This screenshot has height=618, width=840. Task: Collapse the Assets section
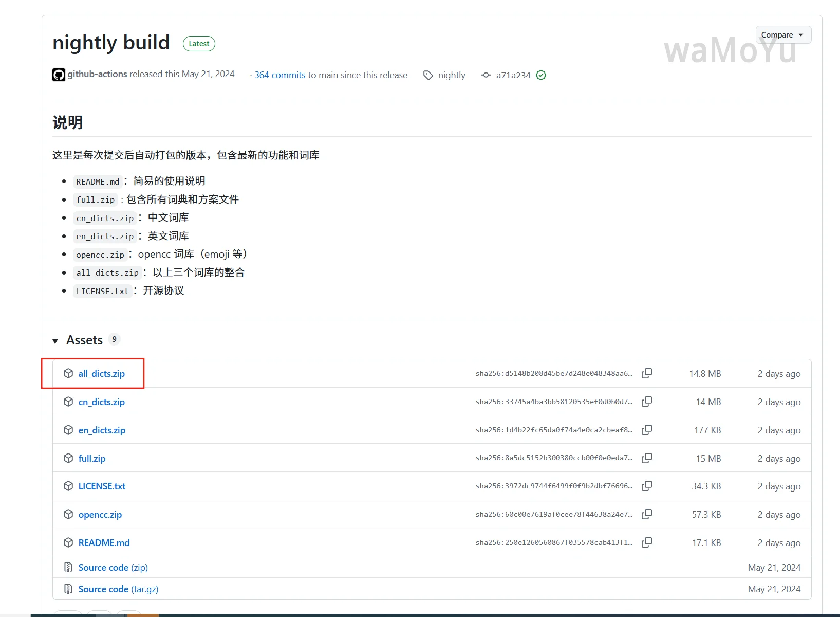tap(55, 341)
